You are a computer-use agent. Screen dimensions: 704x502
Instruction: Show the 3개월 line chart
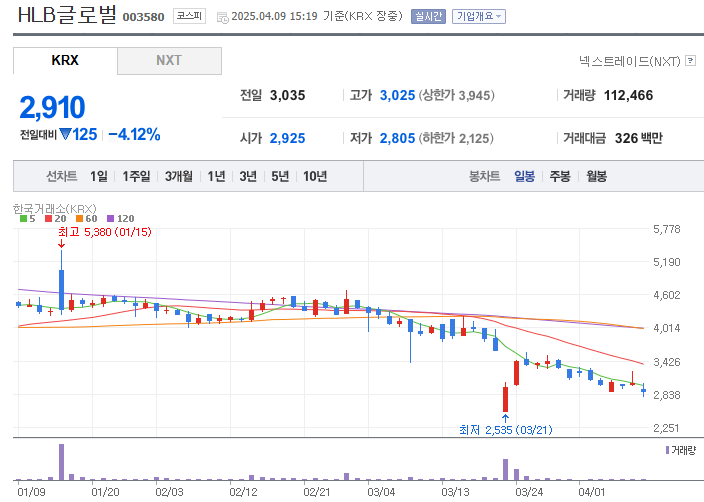(179, 176)
